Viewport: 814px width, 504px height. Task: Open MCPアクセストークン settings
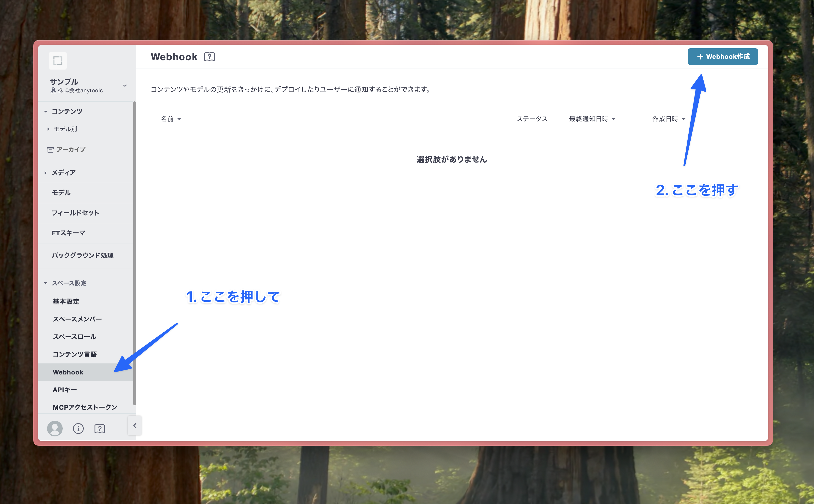[x=85, y=407]
